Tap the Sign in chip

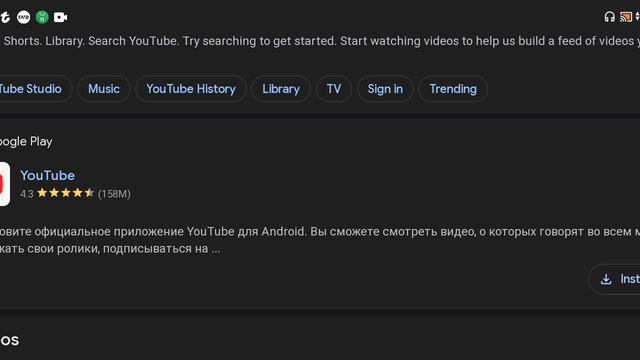[x=385, y=89]
